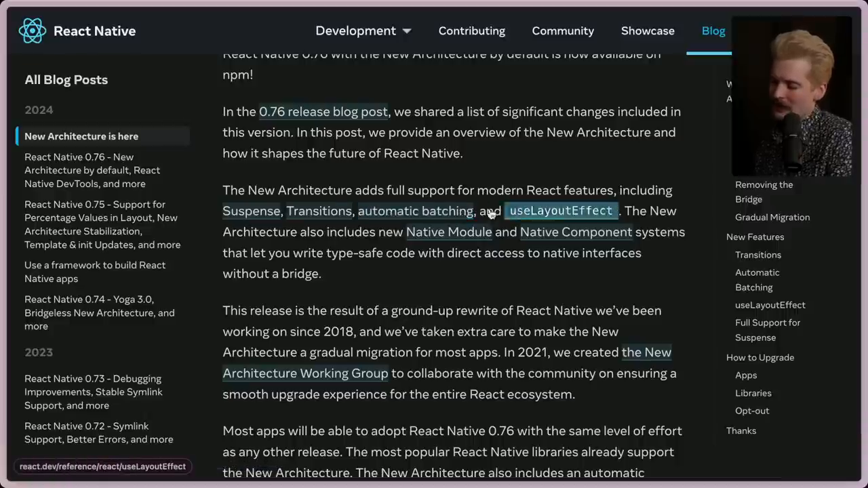Open the Development dropdown menu
Viewport: 868px width, 488px height.
pos(363,30)
